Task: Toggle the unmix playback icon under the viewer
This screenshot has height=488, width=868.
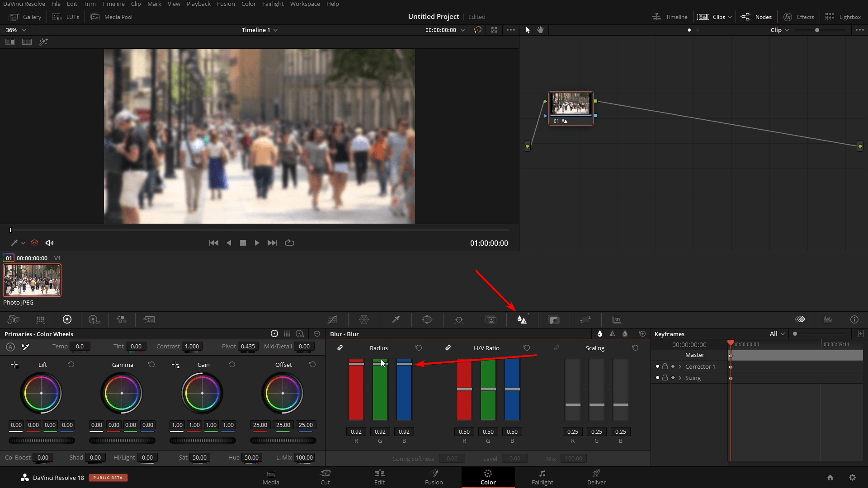Action: pos(34,243)
